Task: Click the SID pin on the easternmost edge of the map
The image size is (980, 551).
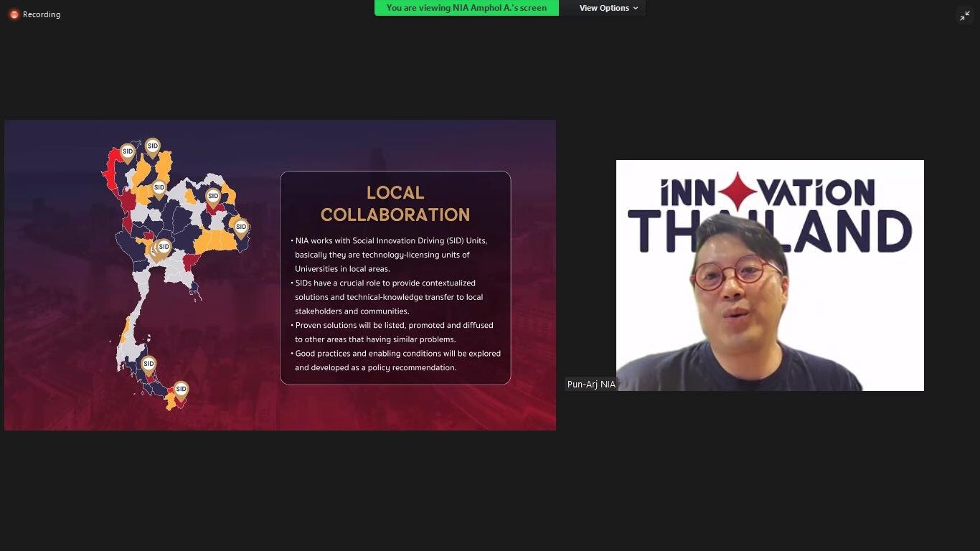Action: pyautogui.click(x=241, y=228)
